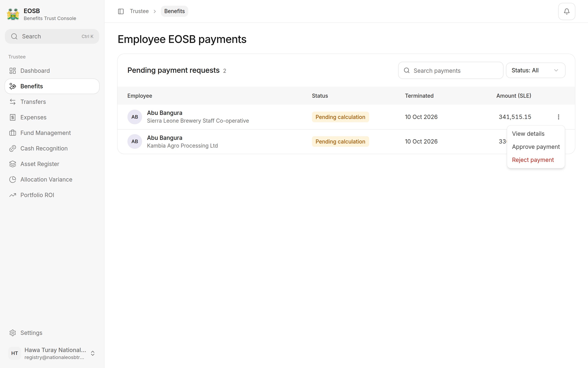Click the Pending calculation badge for Kambia Agro
The width and height of the screenshot is (588, 368).
pos(340,142)
